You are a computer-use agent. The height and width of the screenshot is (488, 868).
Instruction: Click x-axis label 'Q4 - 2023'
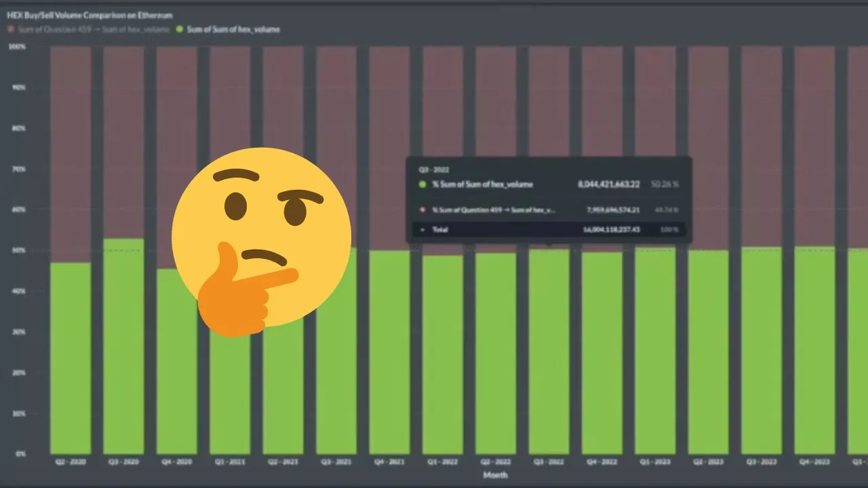coord(814,462)
